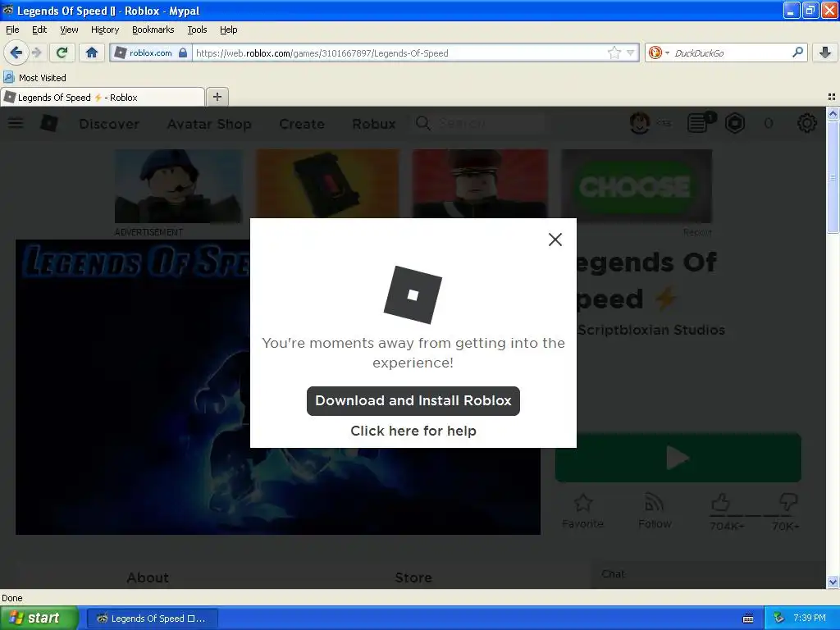Click Download and Install Roblox button

coord(413,400)
